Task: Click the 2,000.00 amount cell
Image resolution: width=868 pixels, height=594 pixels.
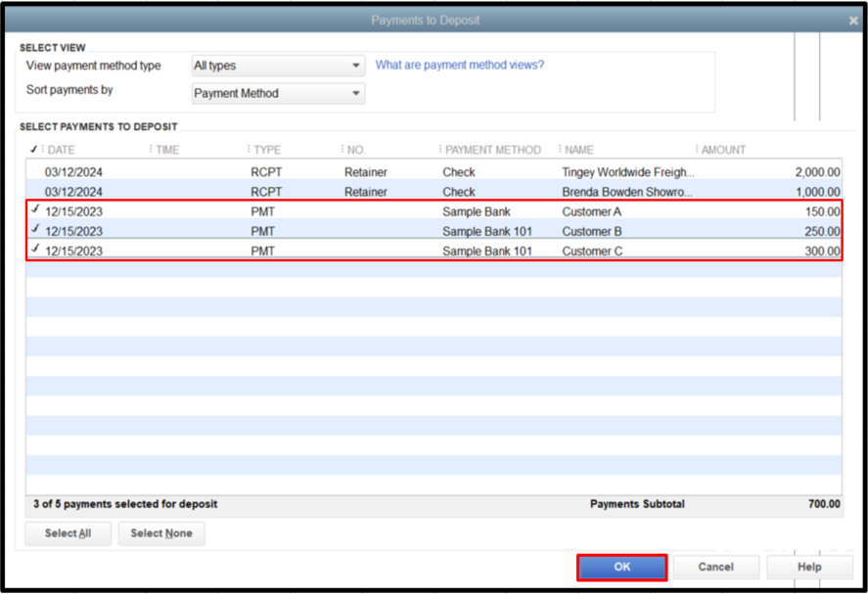Action: pyautogui.click(x=818, y=172)
